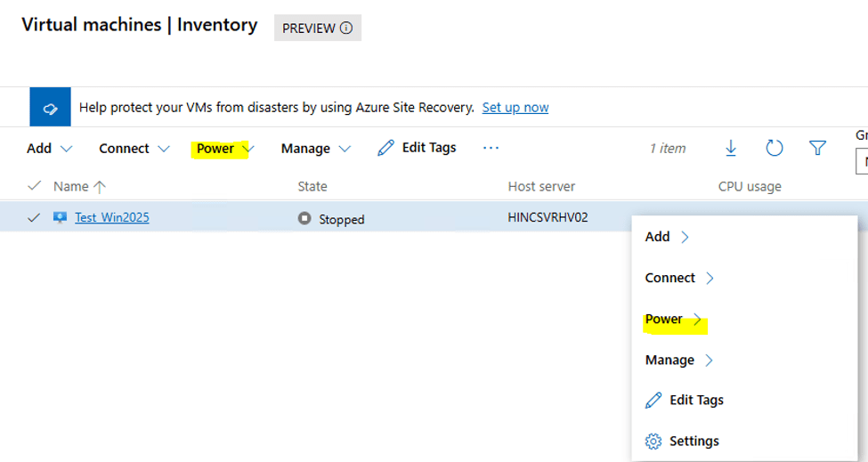Viewport: 868px width, 462px height.
Task: Open the Power submenu in context menu
Action: tap(673, 320)
